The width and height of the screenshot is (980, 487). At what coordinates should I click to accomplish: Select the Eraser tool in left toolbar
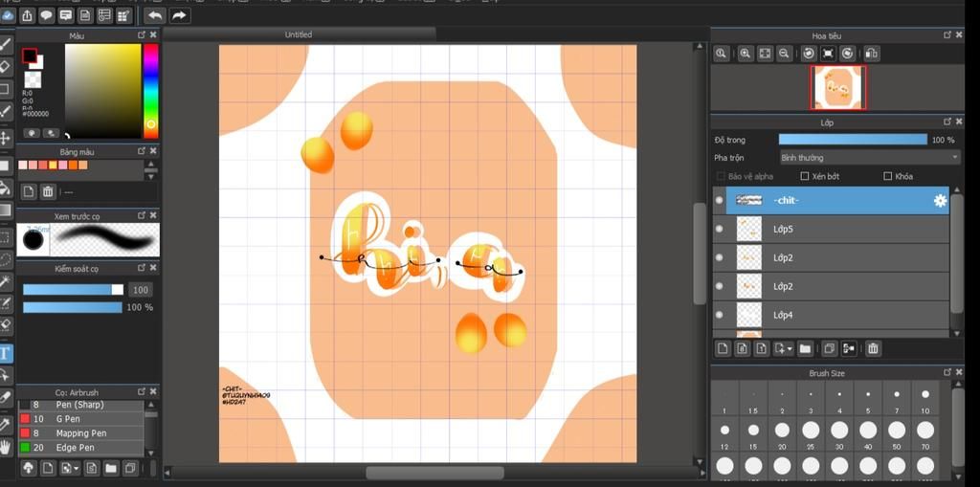tap(5, 66)
